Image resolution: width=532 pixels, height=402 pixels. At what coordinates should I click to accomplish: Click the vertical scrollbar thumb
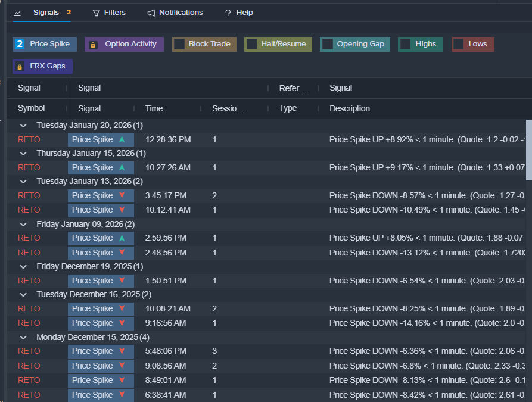pyautogui.click(x=528, y=149)
